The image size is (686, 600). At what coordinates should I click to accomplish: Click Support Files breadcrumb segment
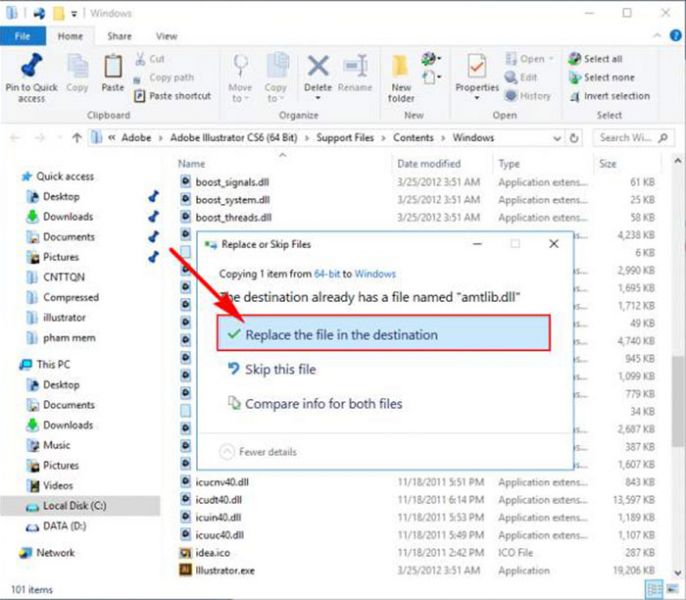pyautogui.click(x=345, y=138)
